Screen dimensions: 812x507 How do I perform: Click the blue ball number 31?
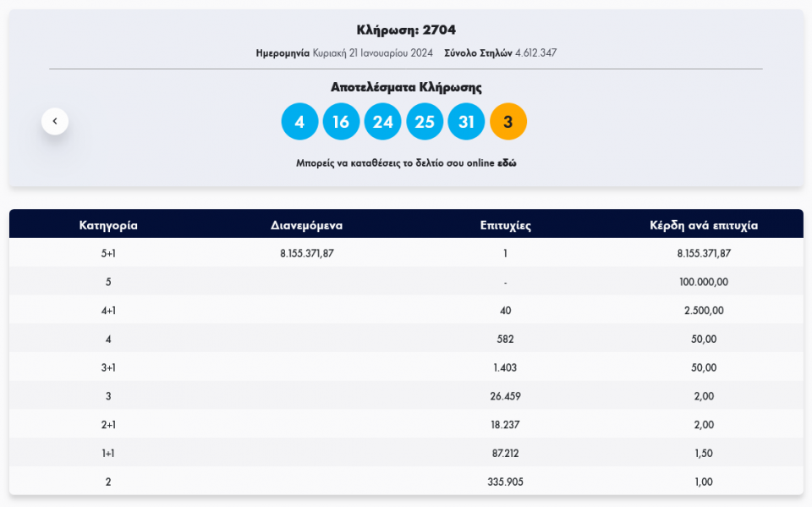tap(466, 122)
